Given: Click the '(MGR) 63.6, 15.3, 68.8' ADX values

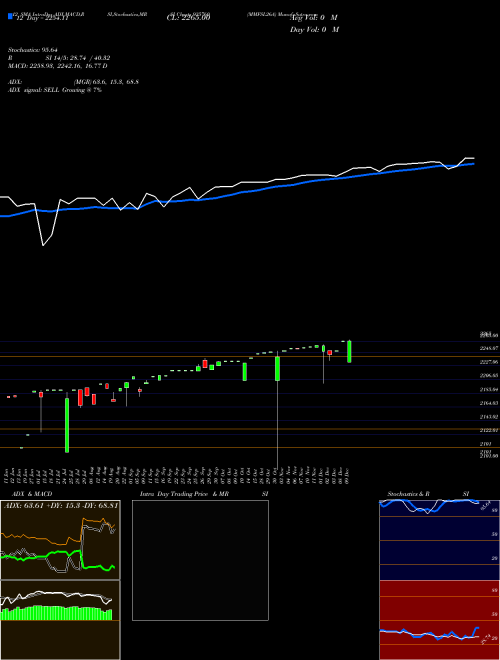Looking at the screenshot, I should tap(106, 82).
